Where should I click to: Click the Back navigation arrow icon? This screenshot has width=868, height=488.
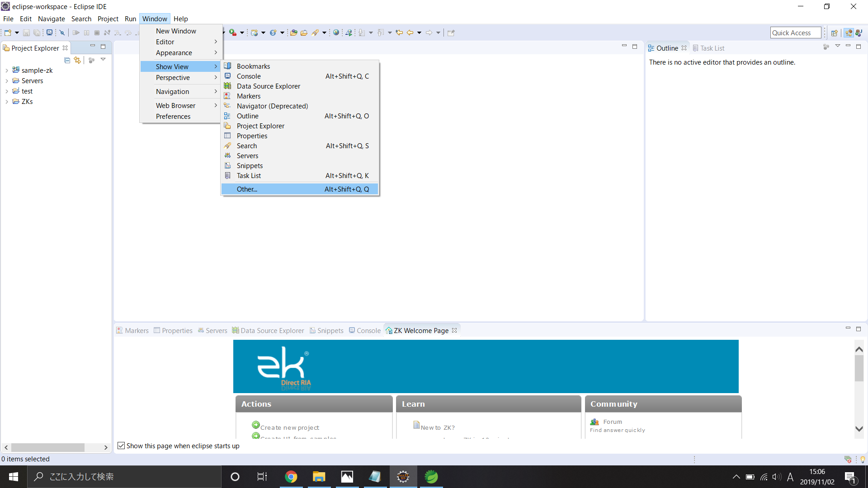pyautogui.click(x=410, y=33)
